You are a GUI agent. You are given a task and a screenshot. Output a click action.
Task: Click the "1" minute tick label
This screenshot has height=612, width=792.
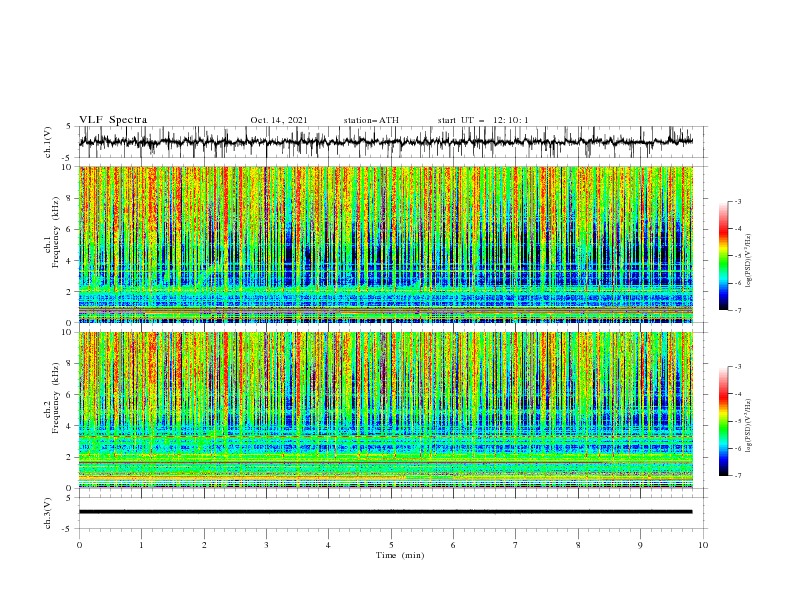click(141, 545)
